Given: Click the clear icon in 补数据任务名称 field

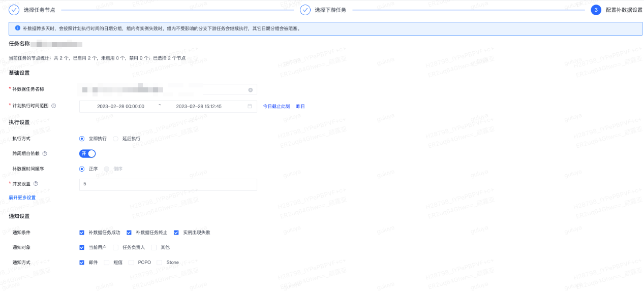Looking at the screenshot, I should 250,90.
